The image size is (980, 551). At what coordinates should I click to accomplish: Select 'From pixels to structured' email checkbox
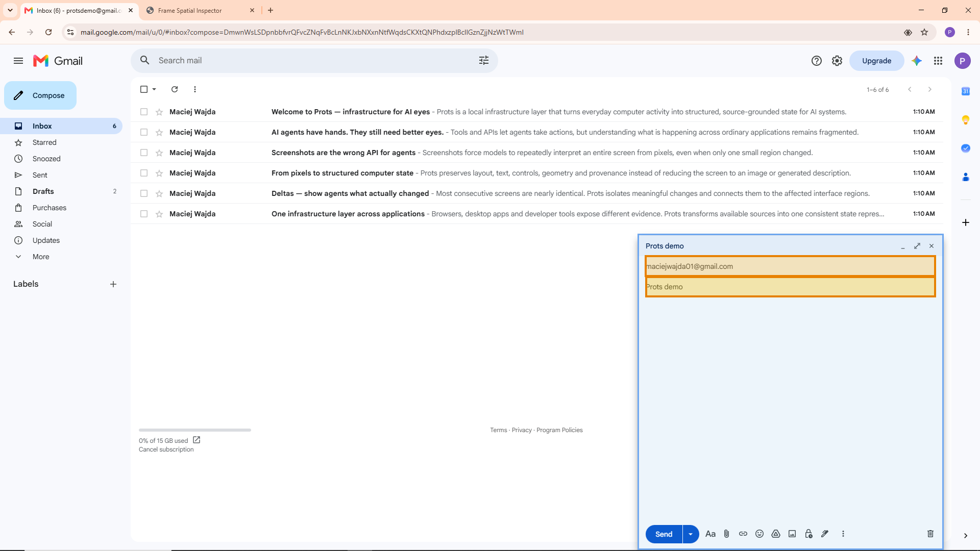[x=144, y=173]
